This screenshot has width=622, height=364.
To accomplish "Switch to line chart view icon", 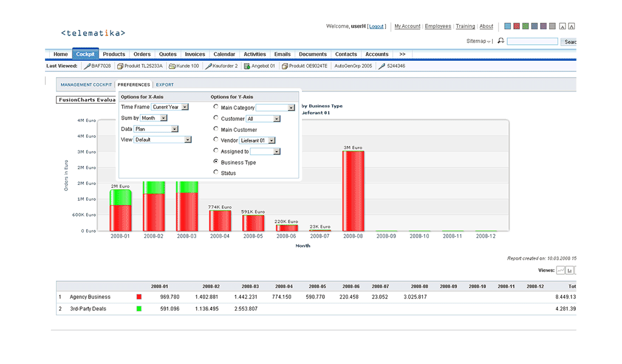I will [x=561, y=271].
